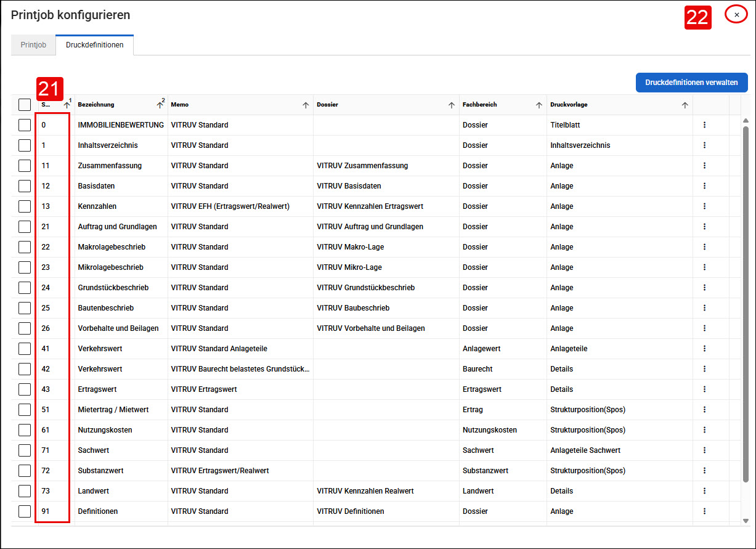Check the box for Zusammenfassung row 11

tap(25, 166)
